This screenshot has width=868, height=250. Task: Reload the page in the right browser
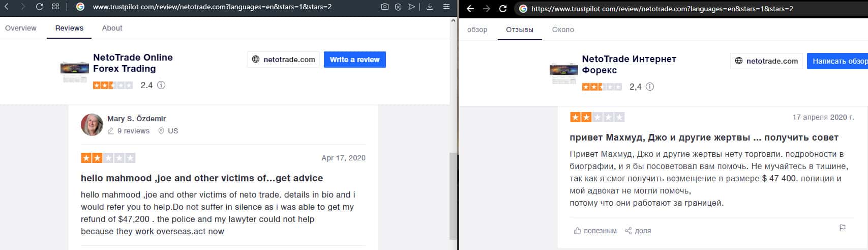(503, 9)
